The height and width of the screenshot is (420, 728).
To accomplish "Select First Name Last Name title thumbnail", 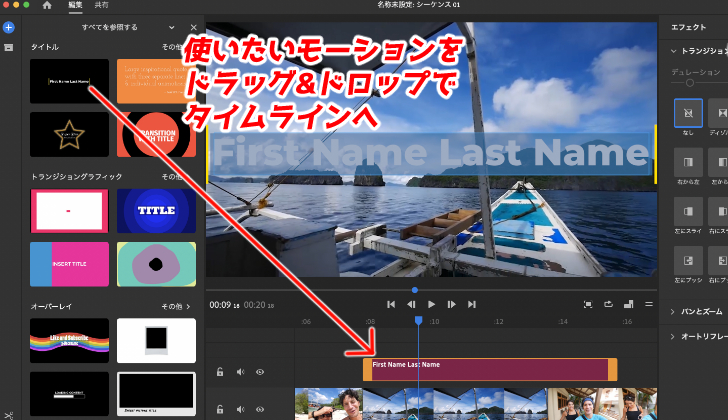I will (69, 81).
